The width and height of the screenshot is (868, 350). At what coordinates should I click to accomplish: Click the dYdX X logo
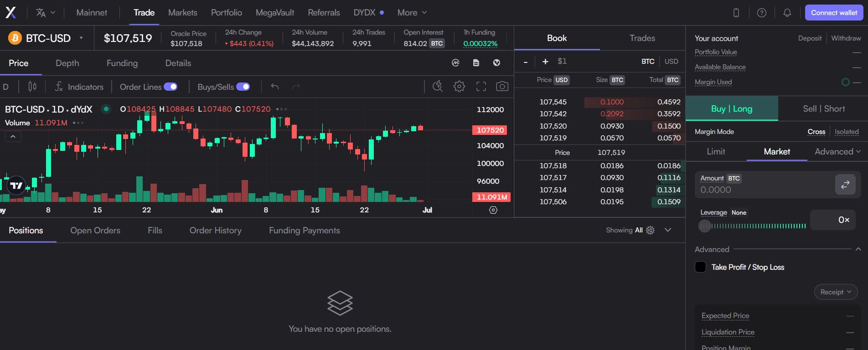(x=10, y=13)
